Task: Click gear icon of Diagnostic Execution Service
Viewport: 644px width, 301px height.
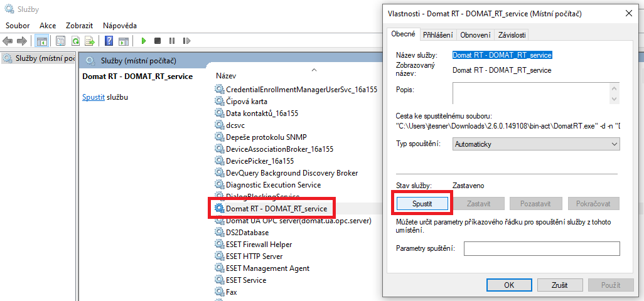Action: point(220,185)
